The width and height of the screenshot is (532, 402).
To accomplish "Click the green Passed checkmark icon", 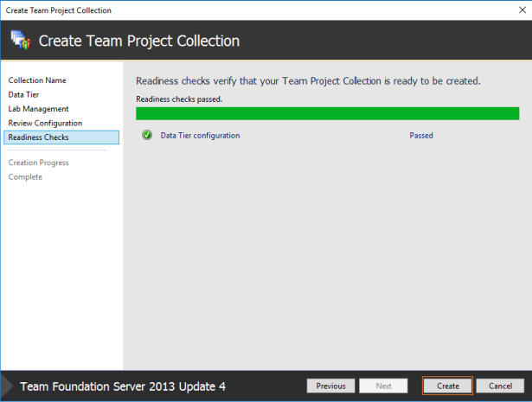I will click(147, 135).
